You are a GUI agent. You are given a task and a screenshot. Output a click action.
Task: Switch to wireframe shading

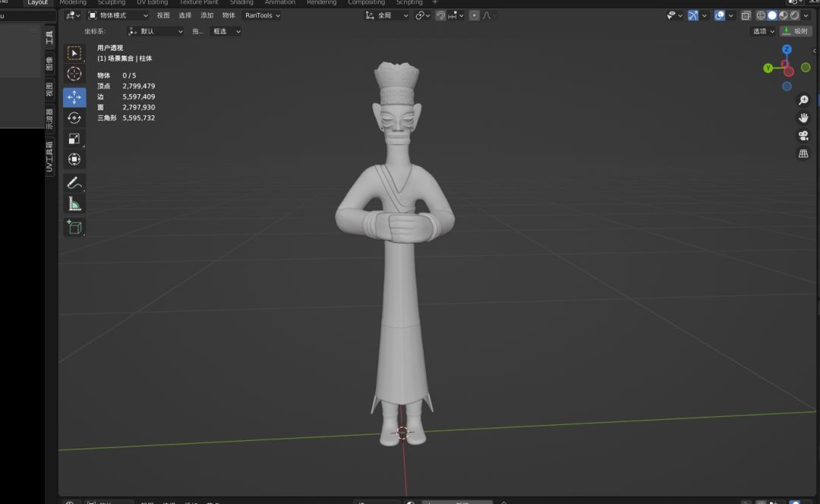click(x=761, y=16)
